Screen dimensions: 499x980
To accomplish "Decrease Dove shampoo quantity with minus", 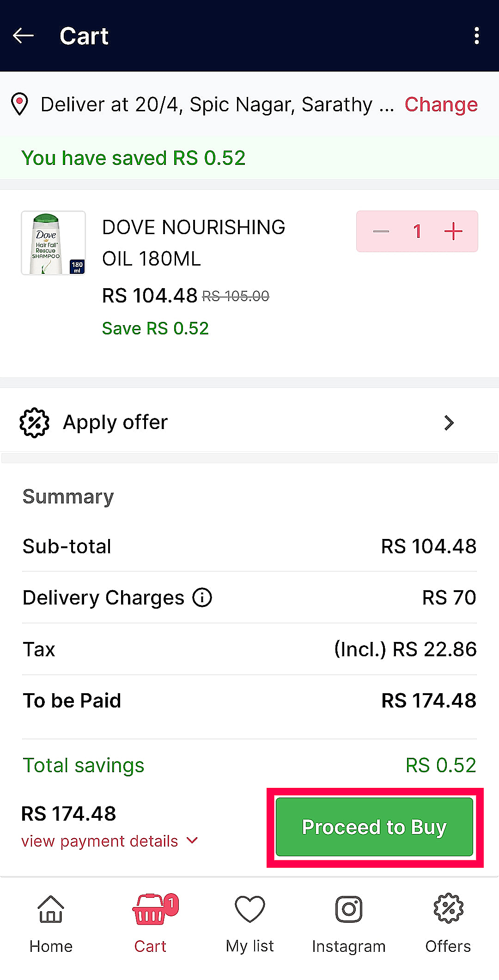I will (x=381, y=231).
